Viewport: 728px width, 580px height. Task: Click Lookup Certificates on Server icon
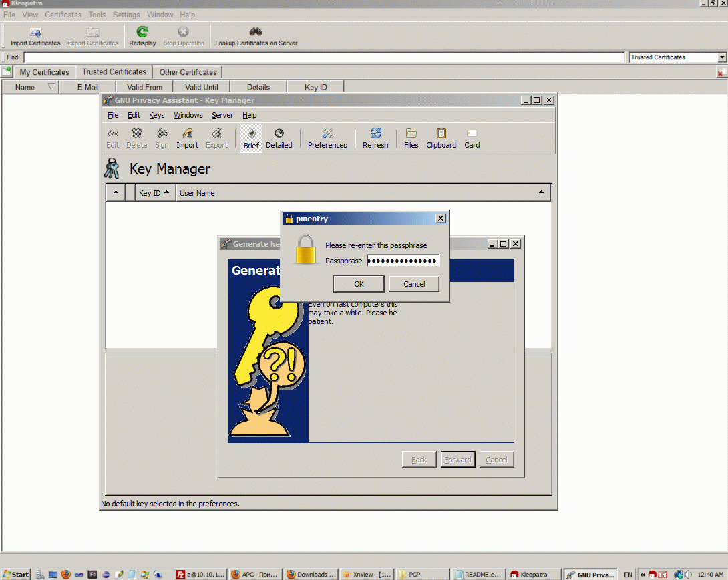[x=256, y=36]
